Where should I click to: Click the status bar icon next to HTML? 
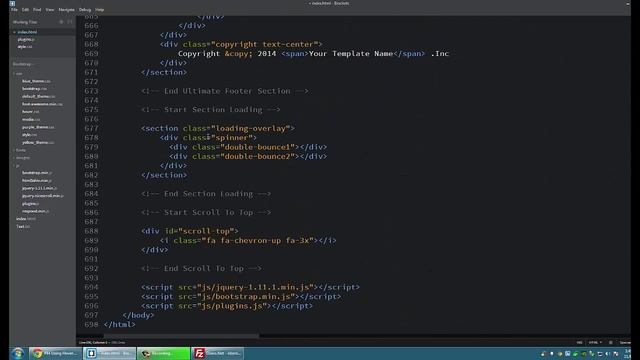611,342
